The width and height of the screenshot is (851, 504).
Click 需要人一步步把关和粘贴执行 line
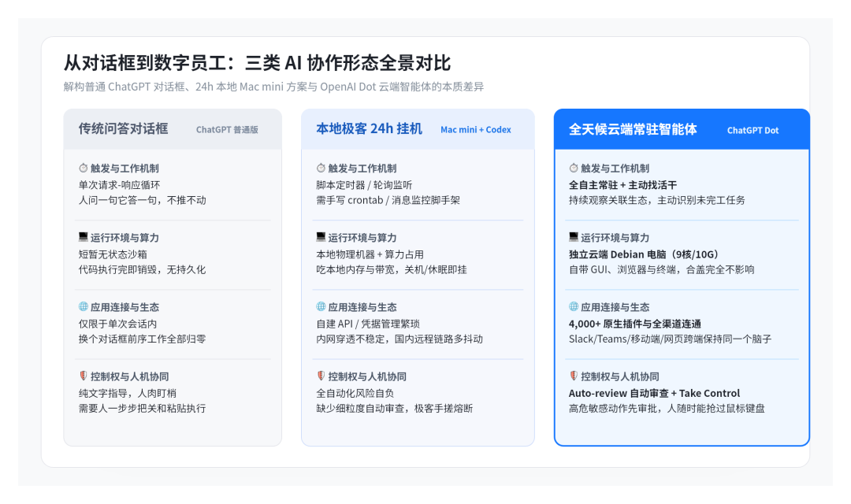tap(142, 409)
